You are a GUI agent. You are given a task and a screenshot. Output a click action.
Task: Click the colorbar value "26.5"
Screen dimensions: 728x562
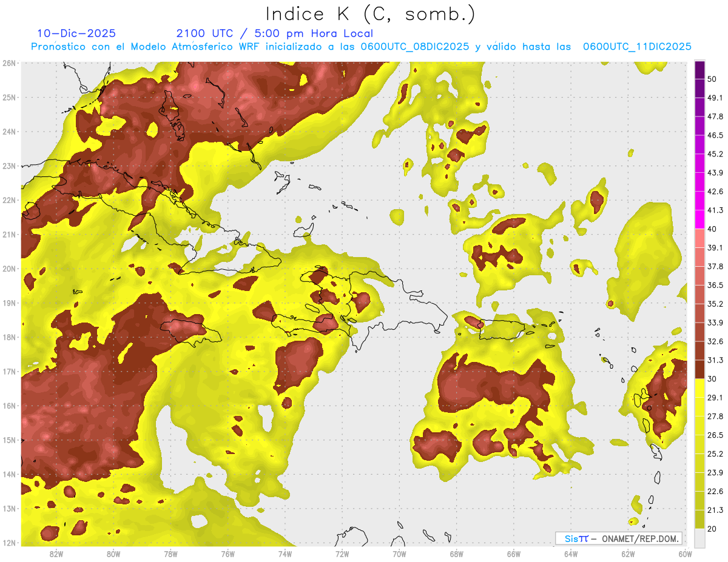[715, 435]
